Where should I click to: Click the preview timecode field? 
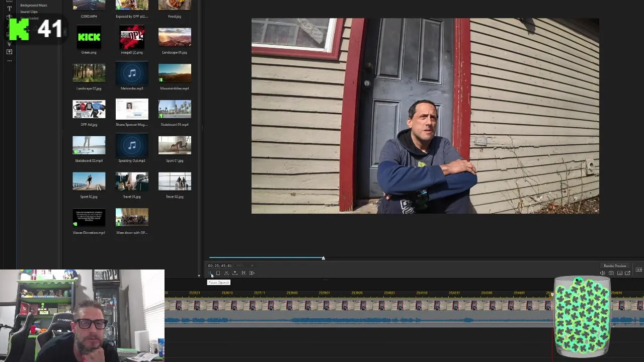[x=220, y=265]
